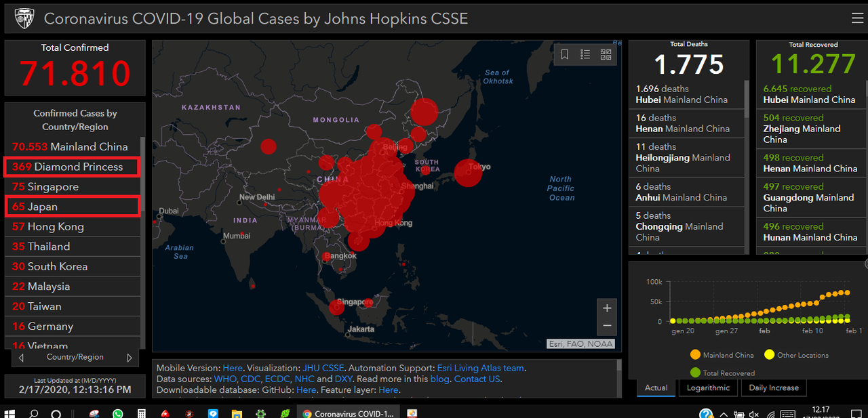Open the DXY data source link
Viewport: 868px width, 418px height.
coord(343,379)
